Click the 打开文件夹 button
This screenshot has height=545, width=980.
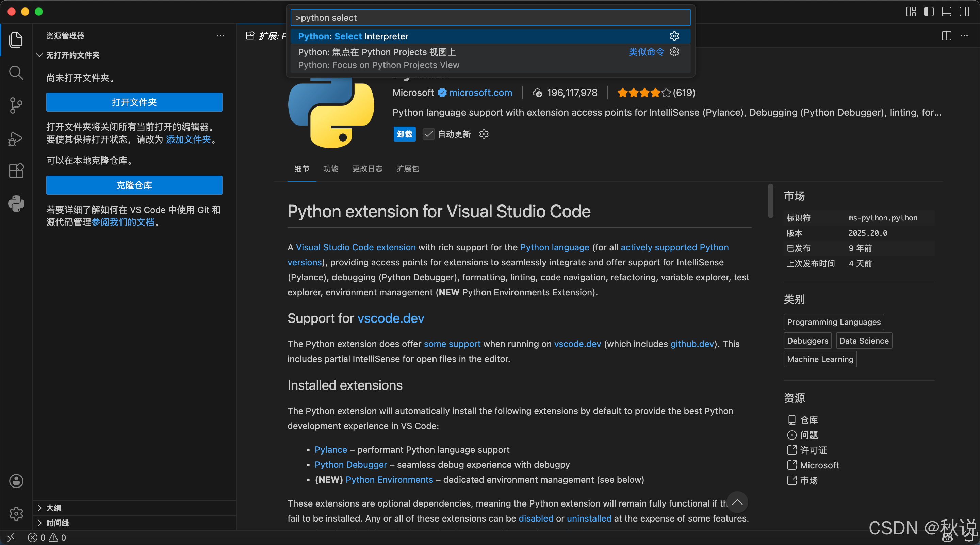coord(134,102)
